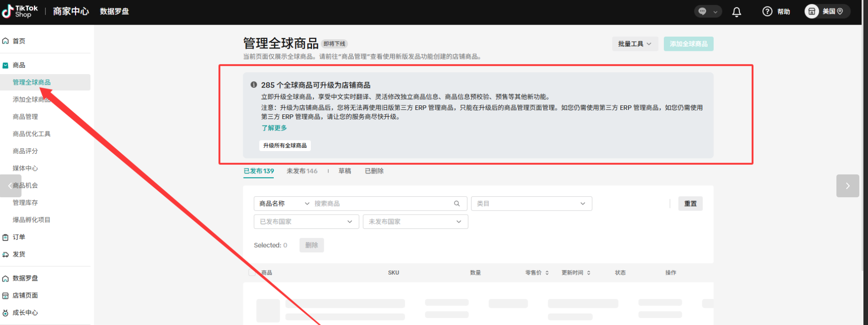Click the left carousel arrow
This screenshot has width=868, height=325.
coord(11,186)
